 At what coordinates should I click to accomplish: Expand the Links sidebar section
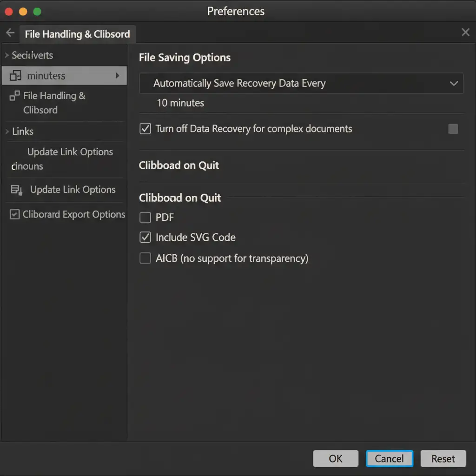click(x=7, y=132)
